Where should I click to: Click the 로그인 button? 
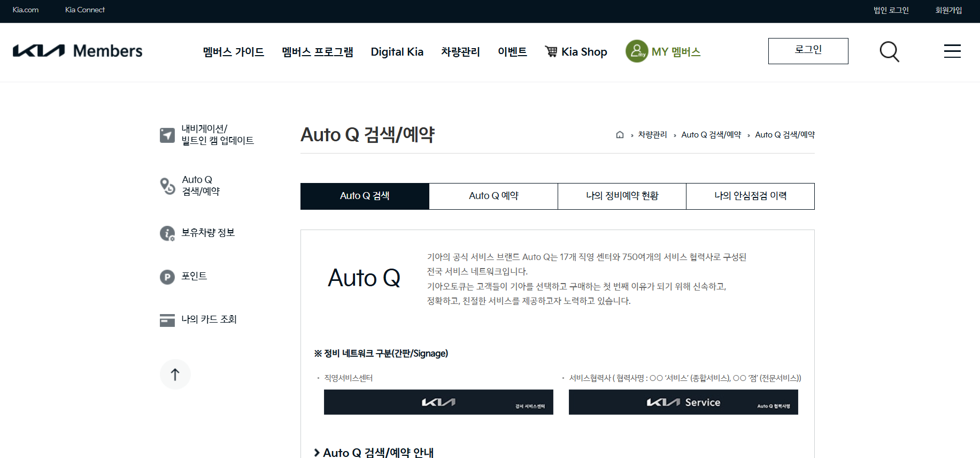(808, 51)
